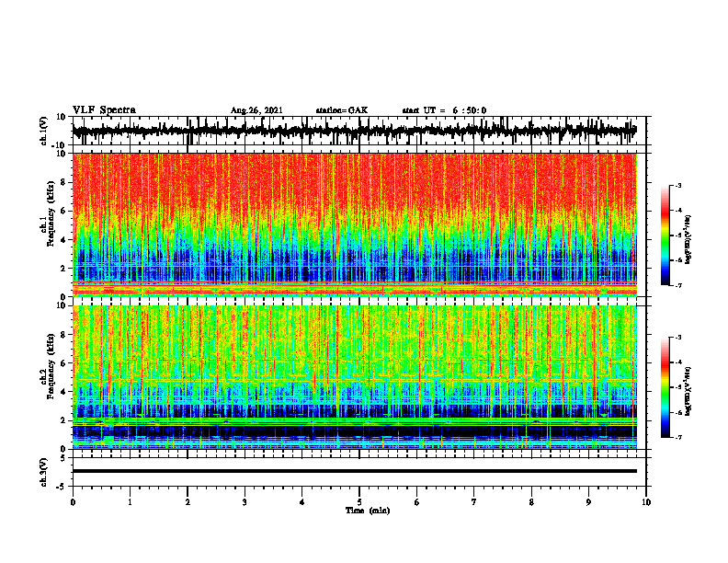Click time-axis tick label "9"

click(588, 502)
